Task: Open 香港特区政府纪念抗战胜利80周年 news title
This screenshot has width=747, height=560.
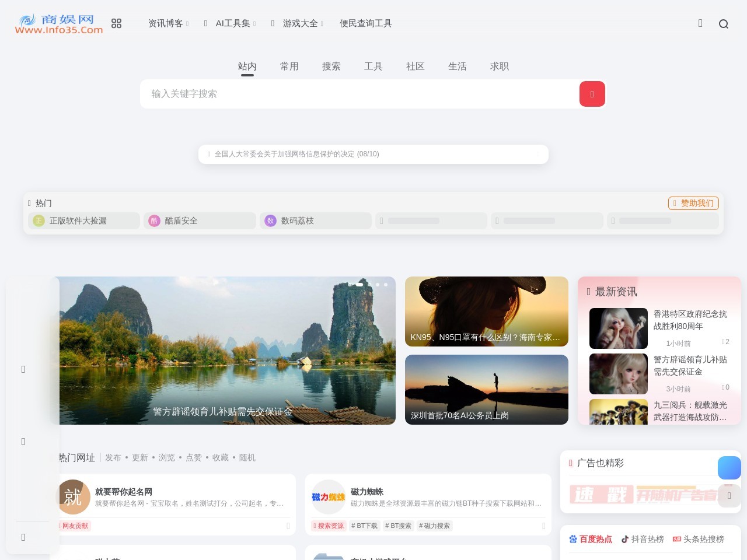Action: (690, 320)
